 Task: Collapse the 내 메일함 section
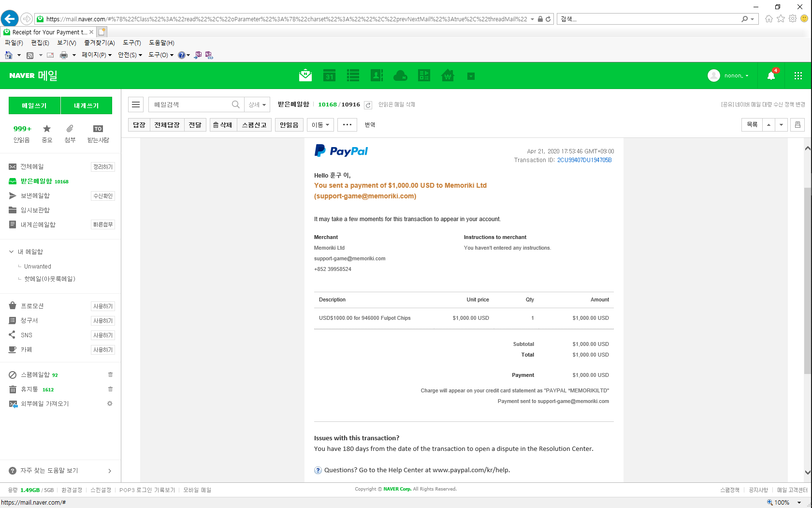coord(11,252)
